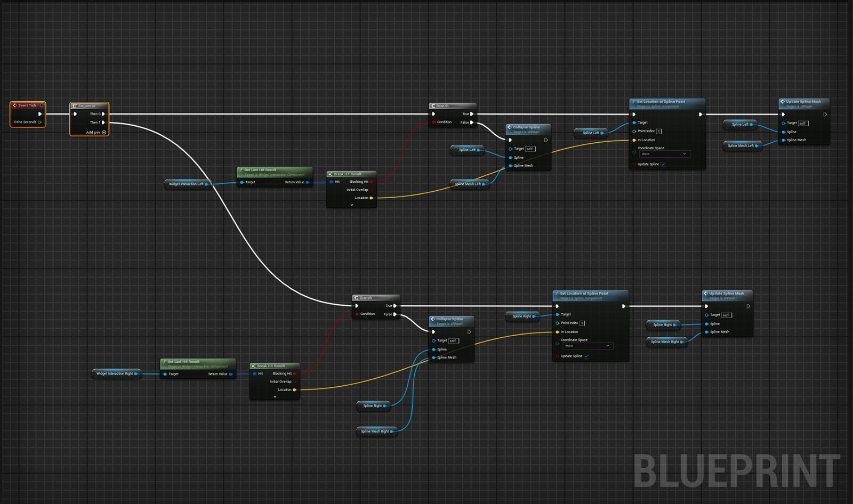Toggle Update Spline checkbox for Spline Right point
Screen dimensions: 853x504
point(586,356)
